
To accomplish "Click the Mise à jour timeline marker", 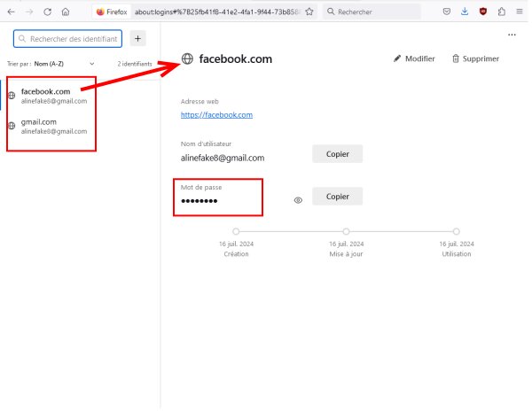I will [346, 231].
